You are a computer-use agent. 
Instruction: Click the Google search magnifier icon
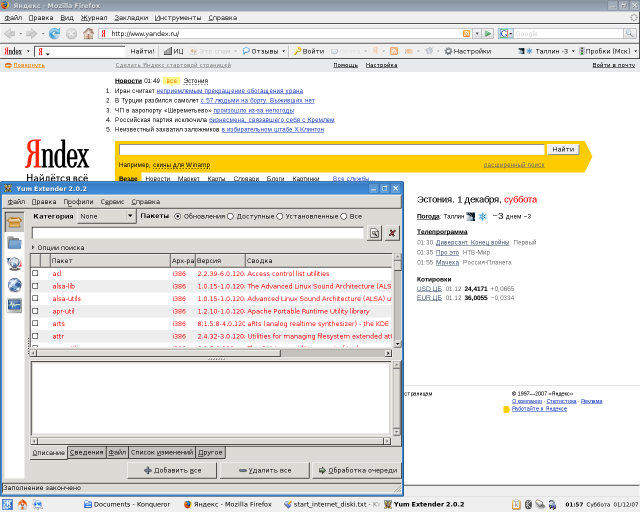click(630, 33)
